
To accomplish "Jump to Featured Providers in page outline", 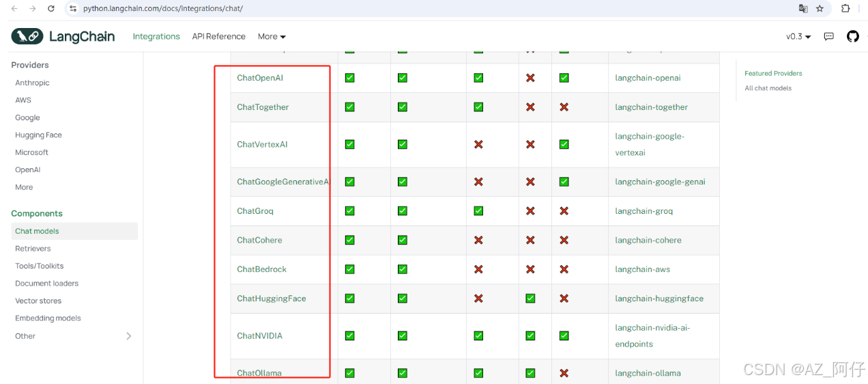I will point(773,73).
